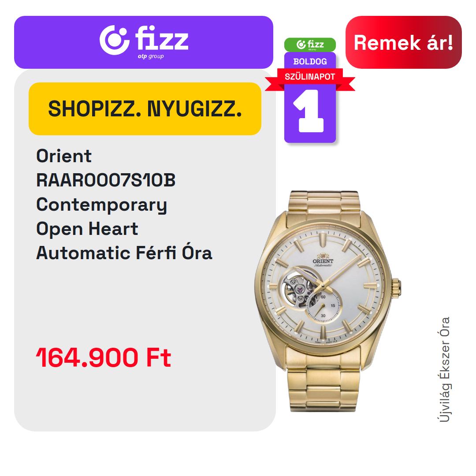The image size is (476, 476).
Task: Click the 164.900 Ft price
Action: click(104, 357)
